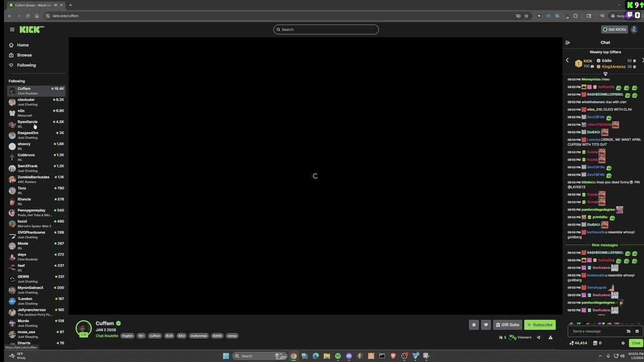
Task: Open a new browser tab
Action: 70,5
